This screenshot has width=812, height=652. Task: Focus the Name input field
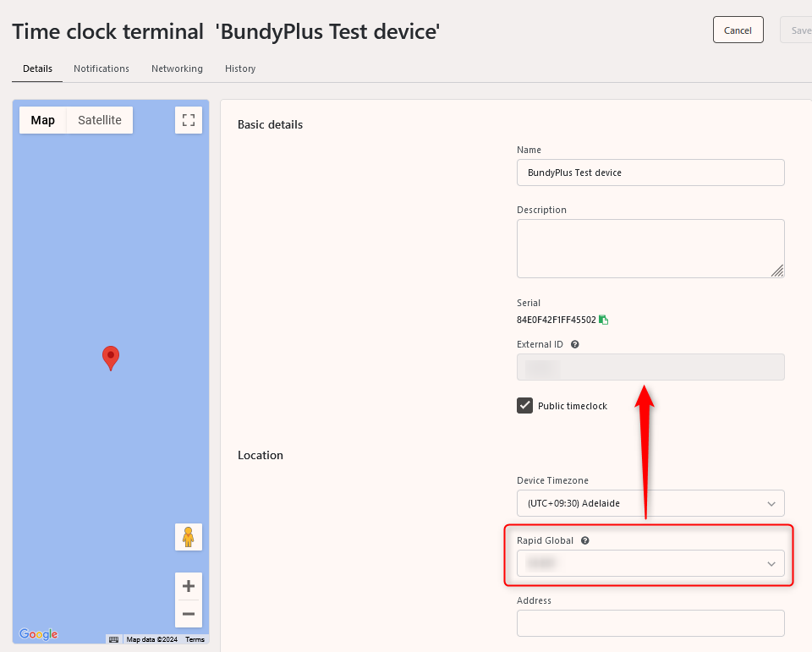pos(650,173)
